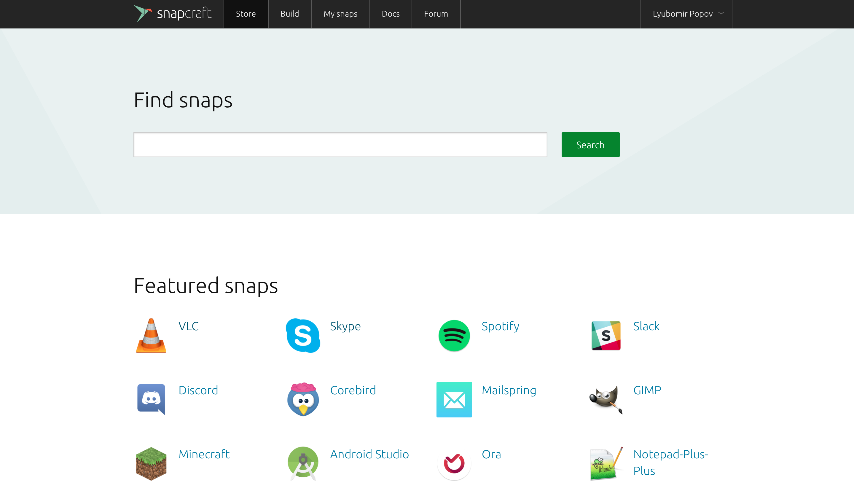Click the Corebird app icon
This screenshot has height=504, width=854.
click(302, 399)
